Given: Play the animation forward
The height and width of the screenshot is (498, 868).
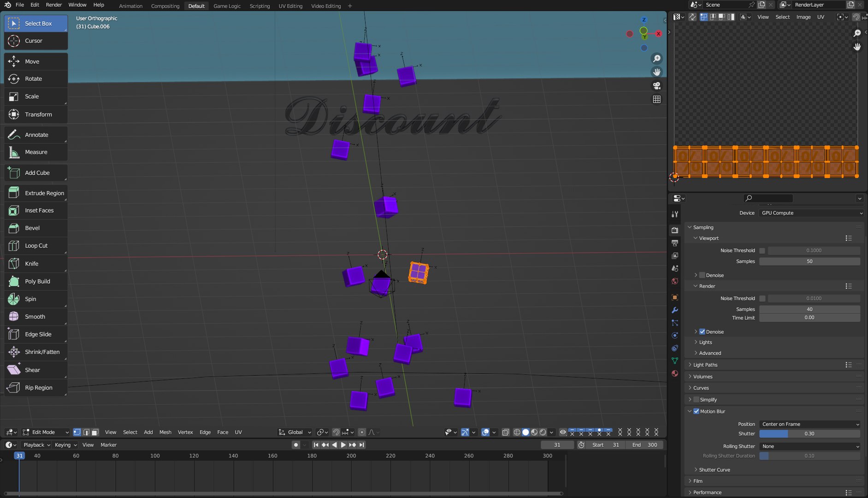Looking at the screenshot, I should click(x=343, y=445).
